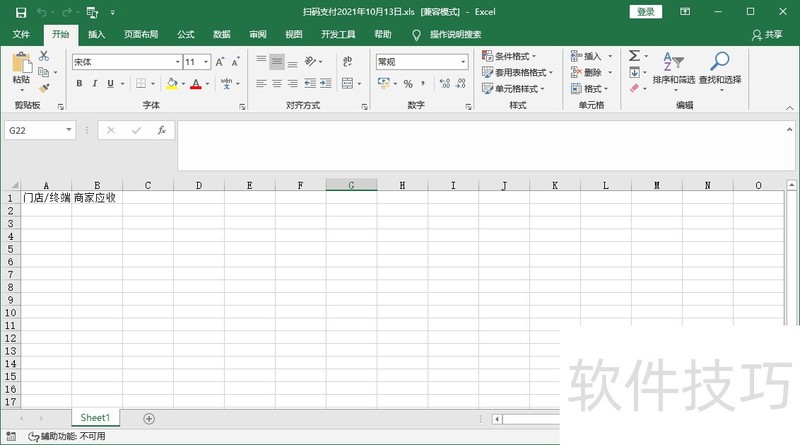Click the Sort and Filter icon
The image size is (800, 445).
pos(672,63)
